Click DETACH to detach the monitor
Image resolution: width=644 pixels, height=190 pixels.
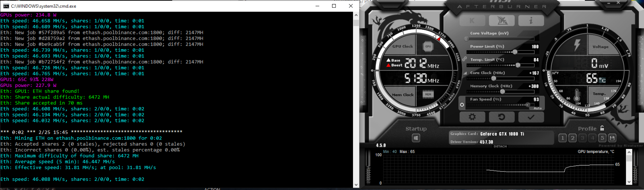(500, 147)
